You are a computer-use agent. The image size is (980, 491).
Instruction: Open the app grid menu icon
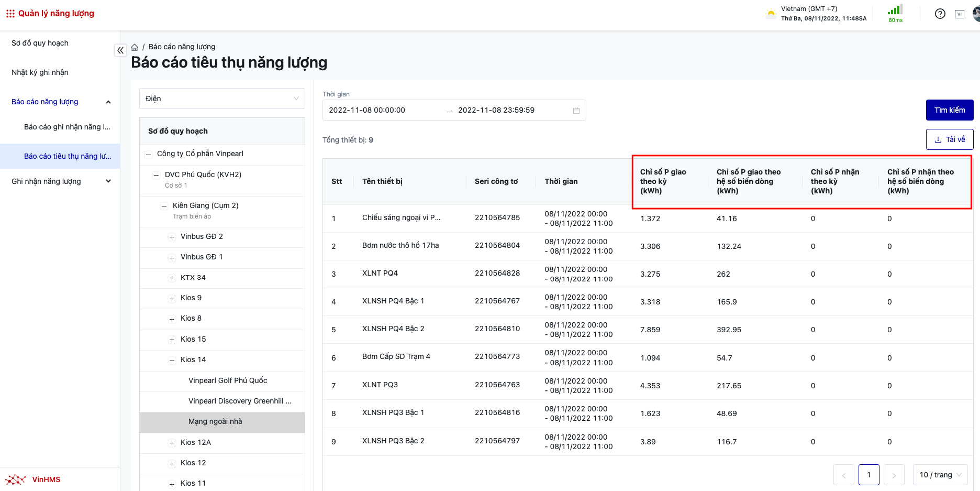[x=10, y=14]
